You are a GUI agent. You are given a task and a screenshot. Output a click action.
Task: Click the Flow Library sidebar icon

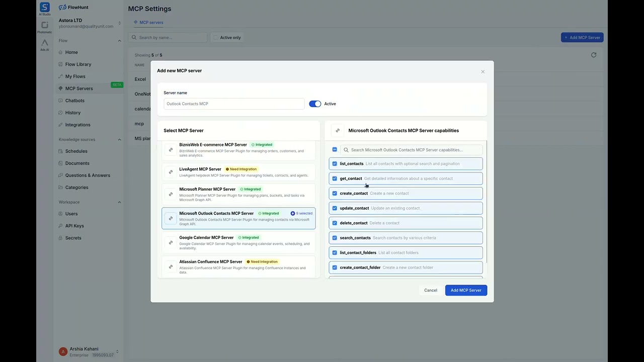[61, 64]
